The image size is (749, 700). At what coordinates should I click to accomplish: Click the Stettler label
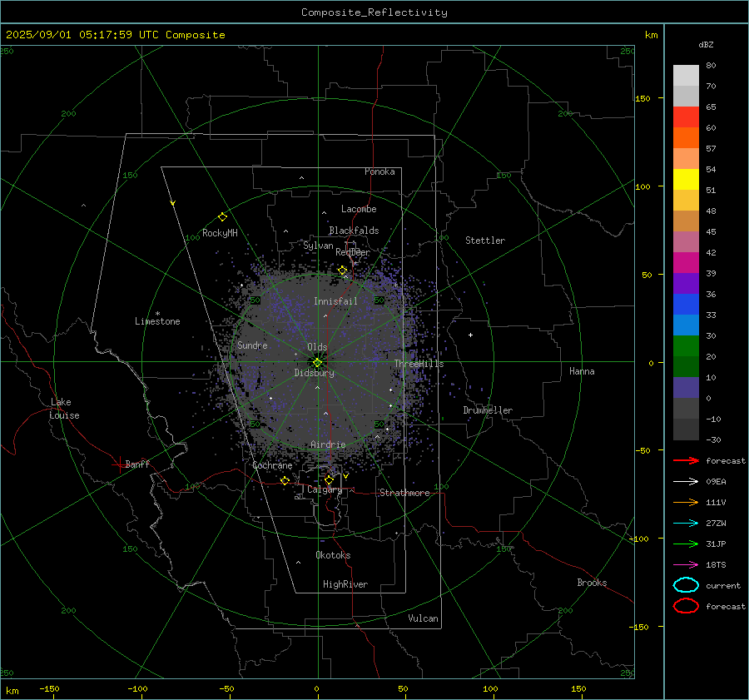[485, 241]
